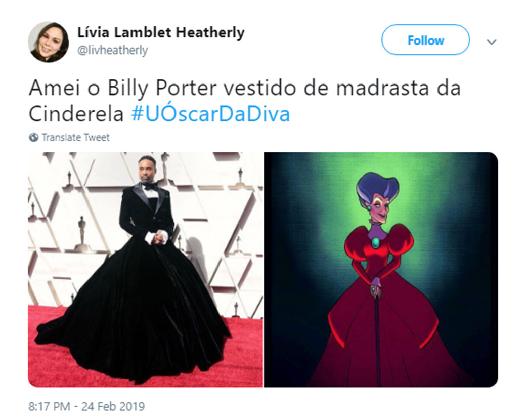Viewport: 526px width, 420px height.
Task: Open the @livheatherly handle link
Action: [x=112, y=50]
